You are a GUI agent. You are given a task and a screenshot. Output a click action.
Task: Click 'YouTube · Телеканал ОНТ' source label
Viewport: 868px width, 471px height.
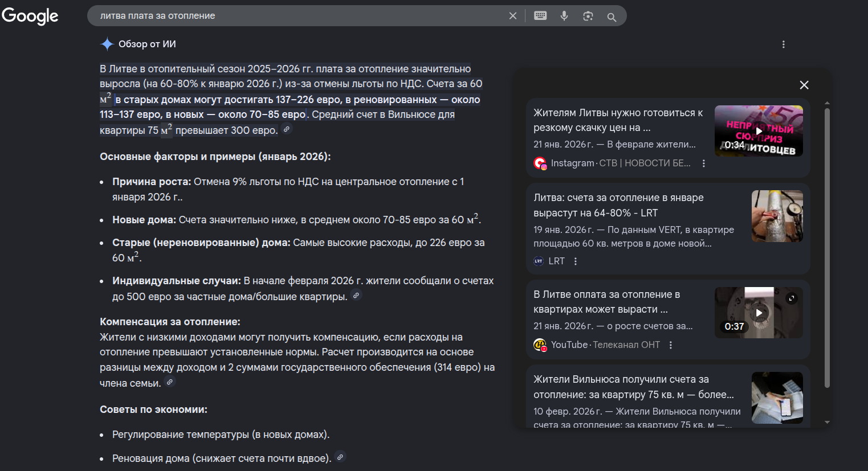[605, 345]
